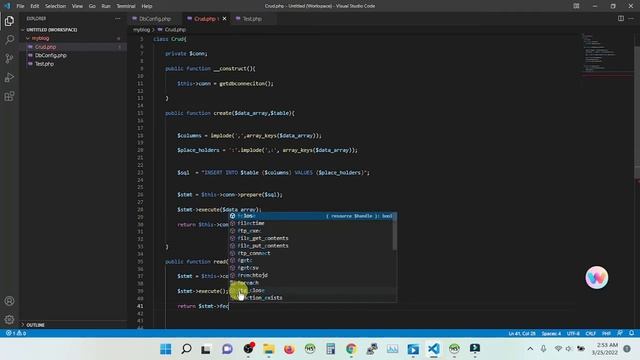Click the UTF-8 encoding status

pos(573,333)
